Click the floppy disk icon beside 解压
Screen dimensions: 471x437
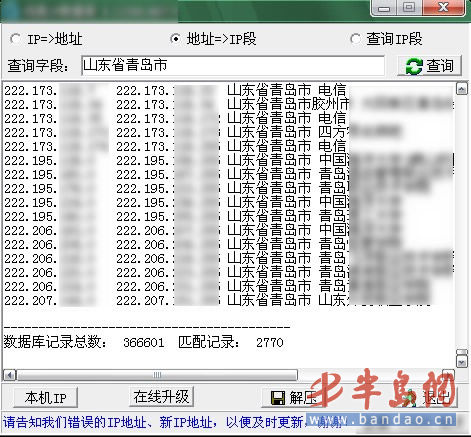click(278, 398)
